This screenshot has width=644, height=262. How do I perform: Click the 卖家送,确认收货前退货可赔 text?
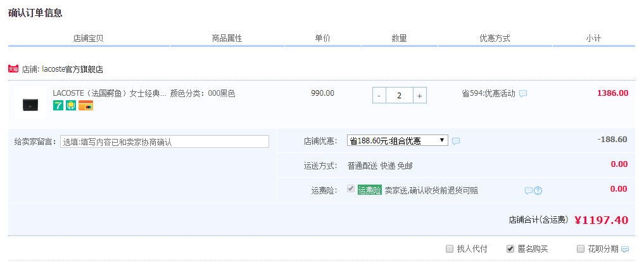tap(431, 190)
